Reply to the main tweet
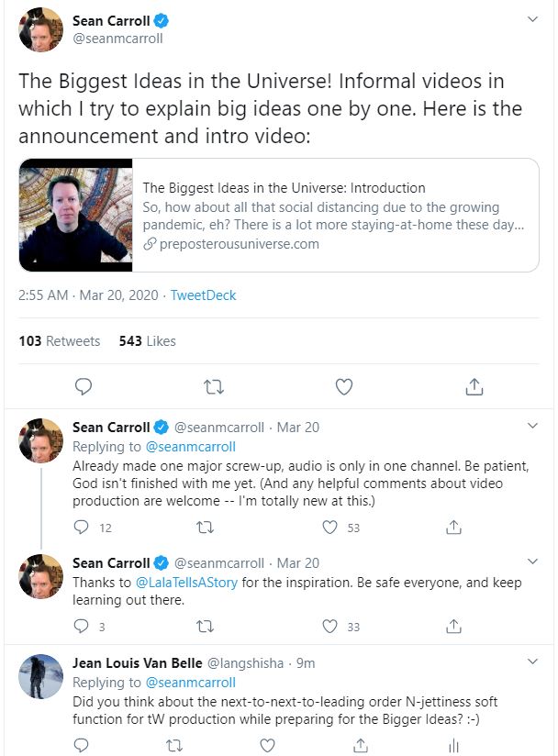This screenshot has height=756, width=558. tap(83, 386)
